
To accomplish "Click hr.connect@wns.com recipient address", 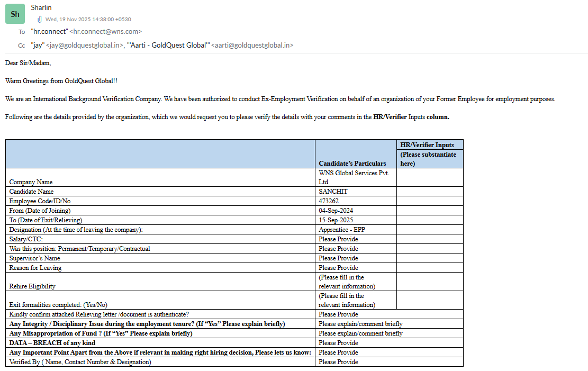I will click(106, 32).
